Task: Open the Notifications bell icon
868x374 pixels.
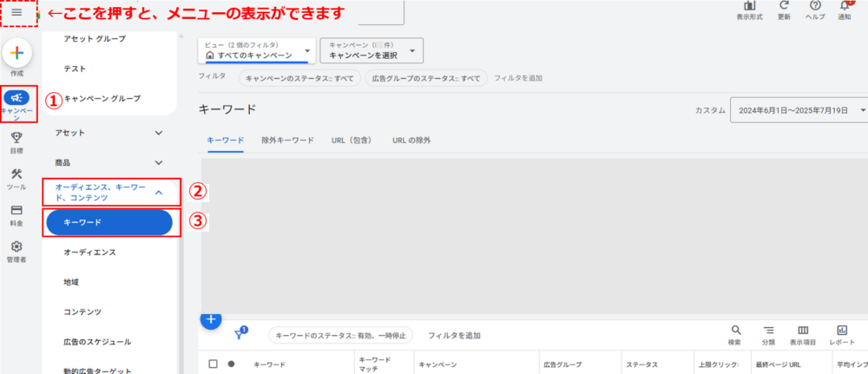Action: point(845,6)
